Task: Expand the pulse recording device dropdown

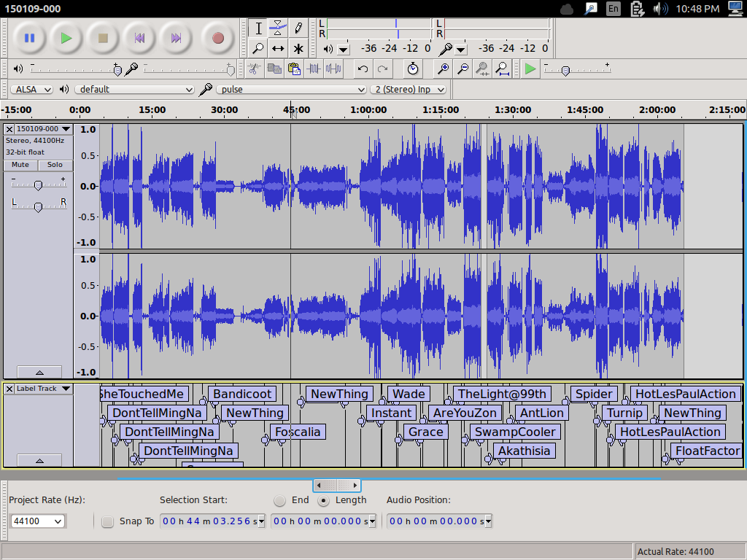Action: click(292, 89)
